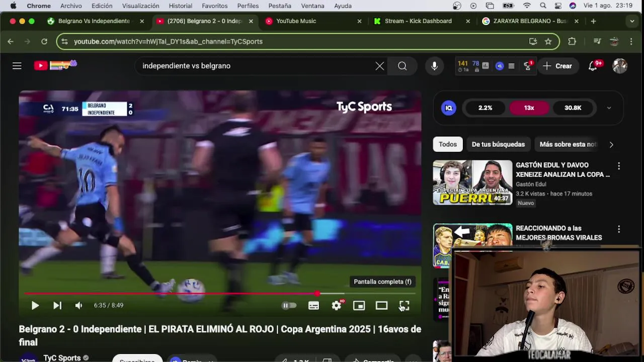This screenshot has height=362, width=644.
Task: Open Apple menu
Action: point(13,6)
